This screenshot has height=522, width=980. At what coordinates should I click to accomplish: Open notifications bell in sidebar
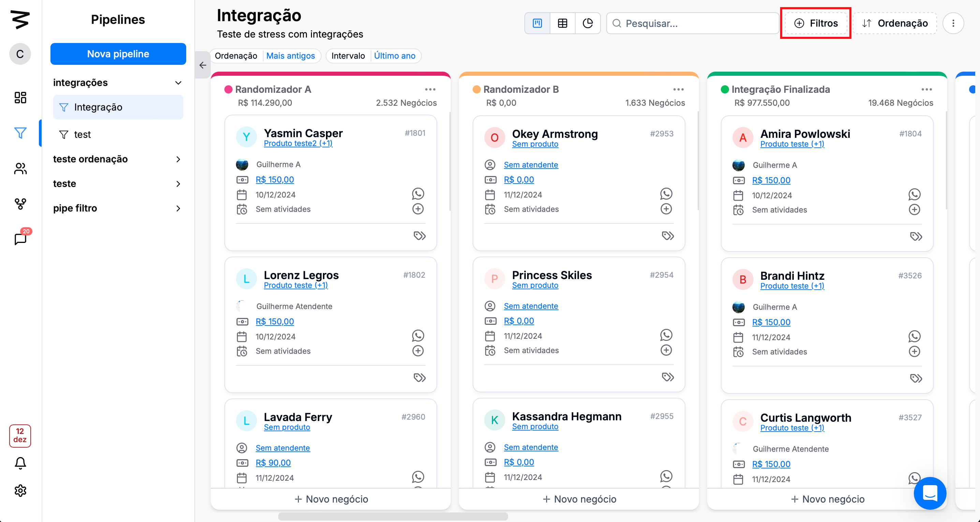point(20,463)
